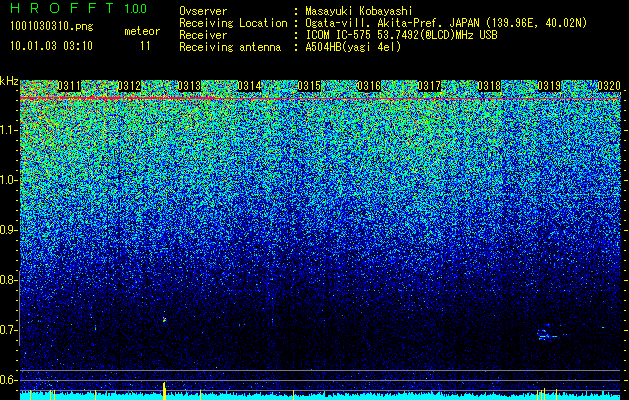Click the 0311 time marker

69,86
